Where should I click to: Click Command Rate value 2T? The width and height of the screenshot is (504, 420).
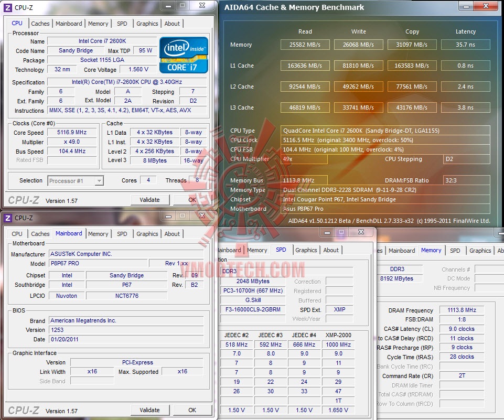click(x=462, y=375)
